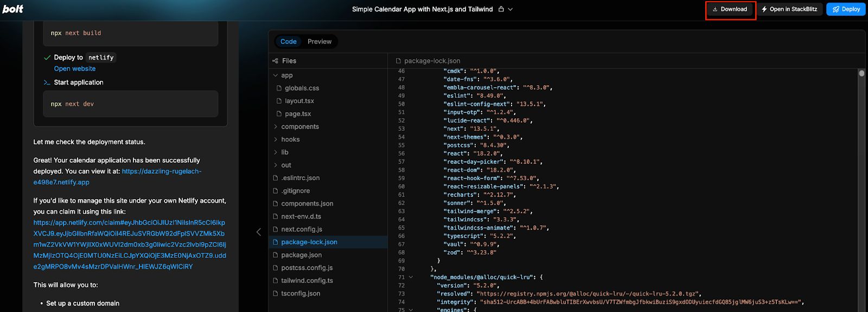Click the "Set up a custom domain" bullet
This screenshot has width=868, height=312.
click(x=82, y=303)
